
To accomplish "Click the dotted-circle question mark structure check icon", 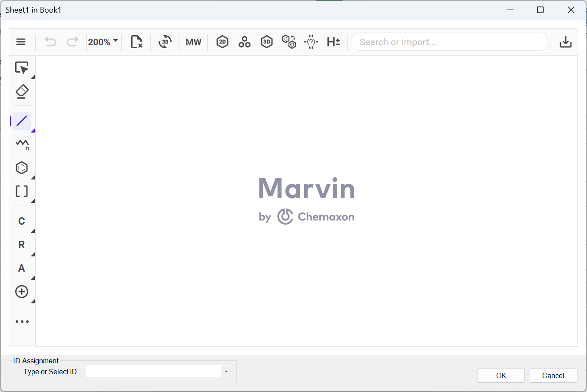I will [x=311, y=42].
